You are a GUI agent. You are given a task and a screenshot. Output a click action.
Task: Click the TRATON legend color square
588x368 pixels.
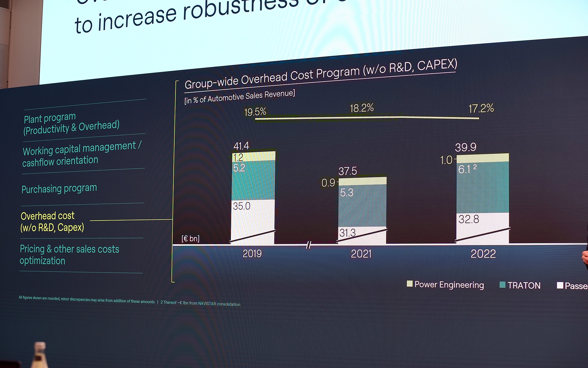coord(502,285)
